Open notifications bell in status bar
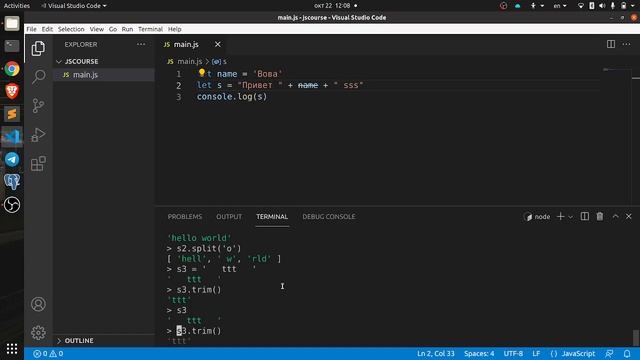Viewport: 640px width, 360px height. (x=627, y=353)
